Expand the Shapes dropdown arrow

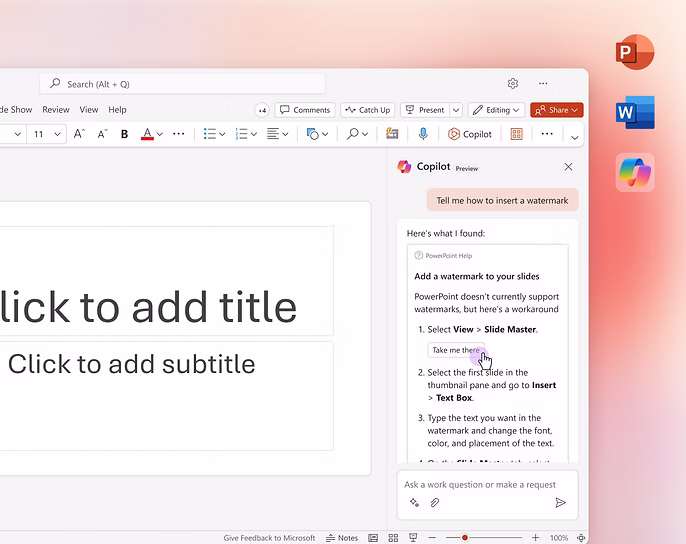325,134
